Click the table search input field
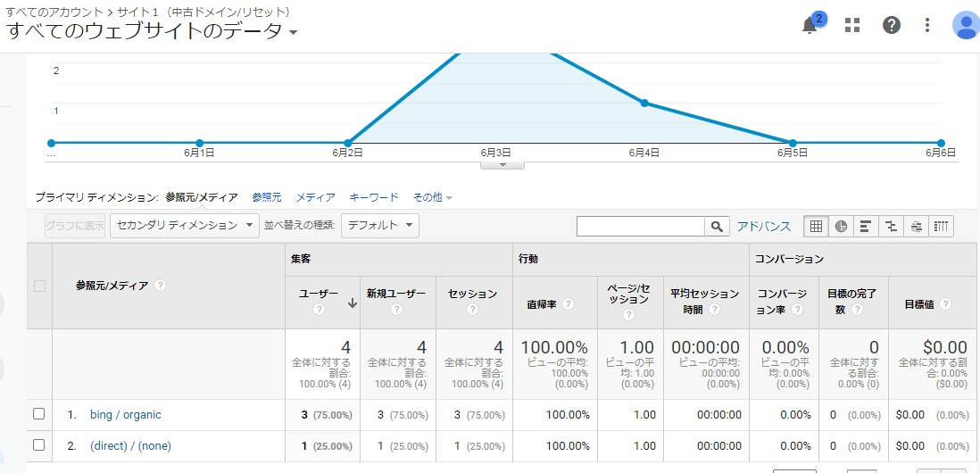980x473 pixels. (641, 227)
